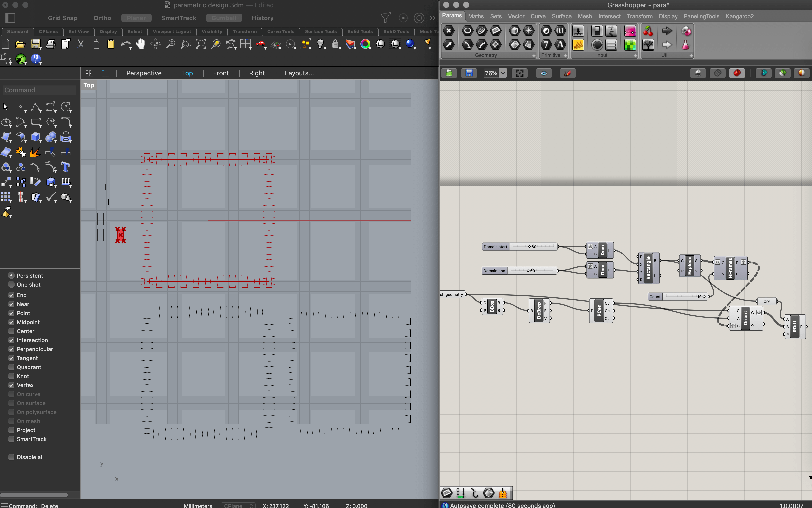The width and height of the screenshot is (812, 508).
Task: Select the Circle tool in sidebar
Action: (66, 107)
